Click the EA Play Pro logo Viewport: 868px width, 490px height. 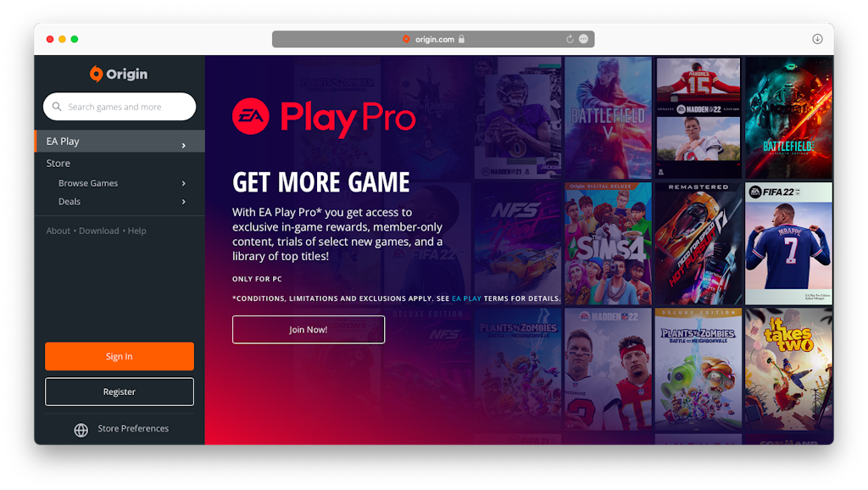pyautogui.click(x=324, y=117)
